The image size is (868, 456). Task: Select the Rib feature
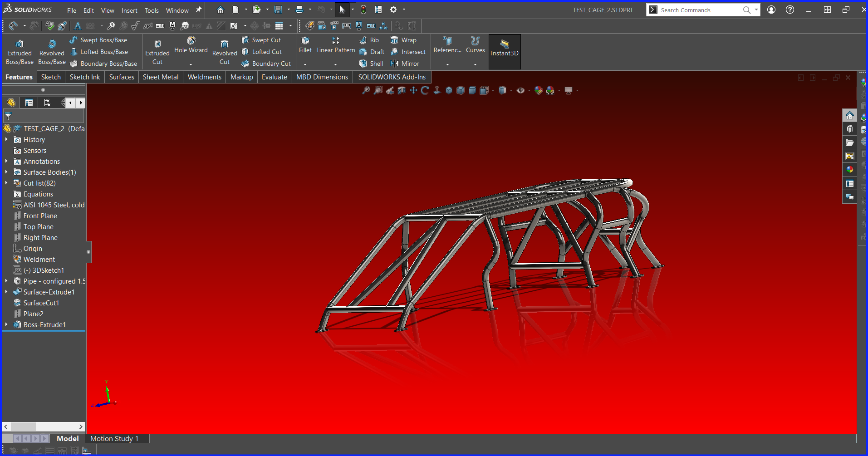pyautogui.click(x=369, y=40)
